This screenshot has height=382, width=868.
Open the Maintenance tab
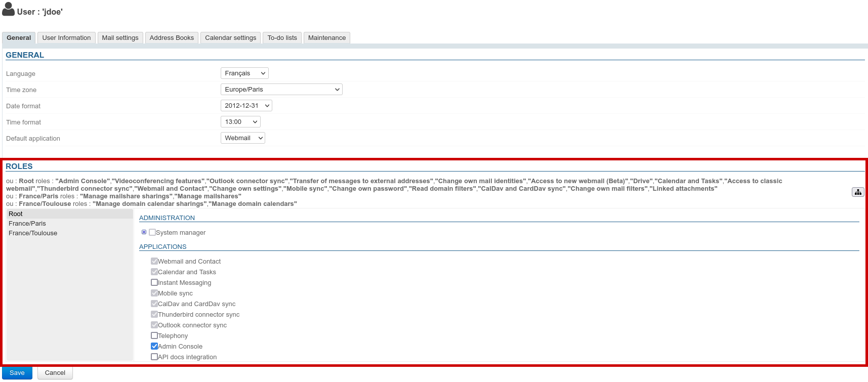pyautogui.click(x=326, y=38)
